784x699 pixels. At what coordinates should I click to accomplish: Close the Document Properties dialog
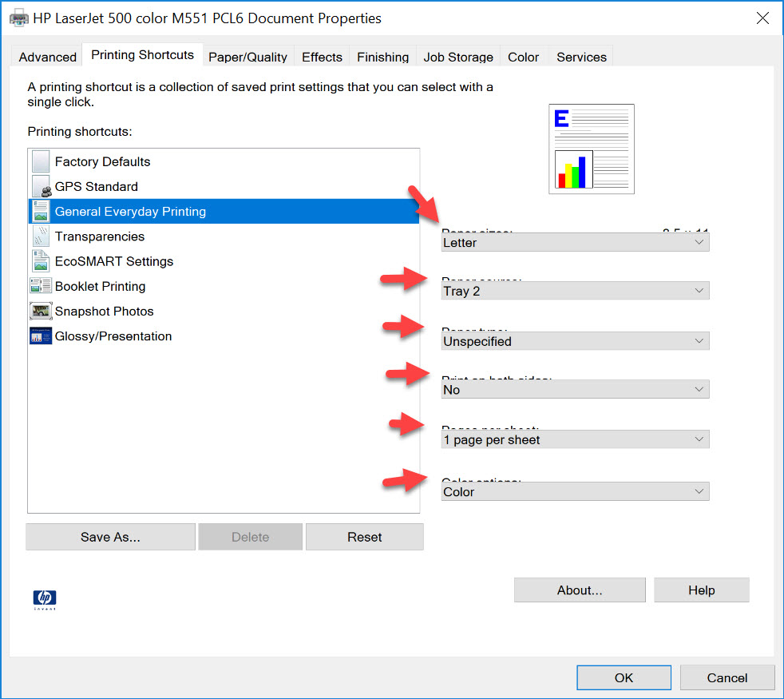click(x=762, y=18)
